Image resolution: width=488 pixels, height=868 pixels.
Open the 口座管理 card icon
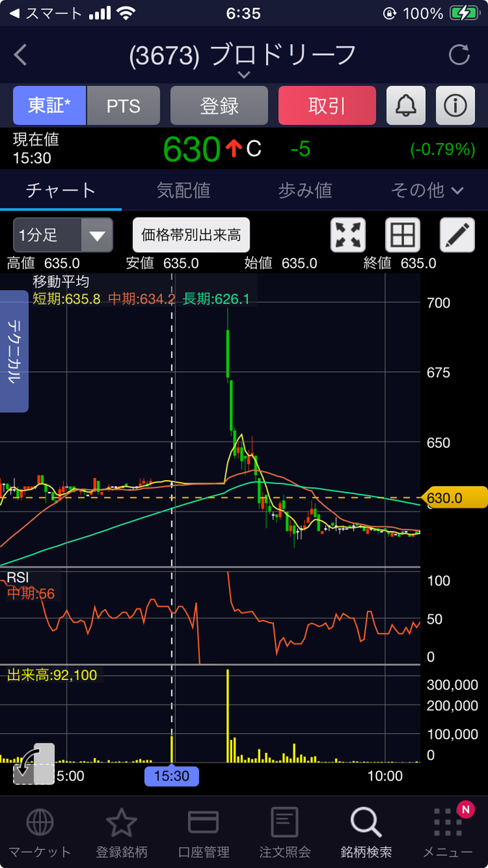pyautogui.click(x=203, y=822)
